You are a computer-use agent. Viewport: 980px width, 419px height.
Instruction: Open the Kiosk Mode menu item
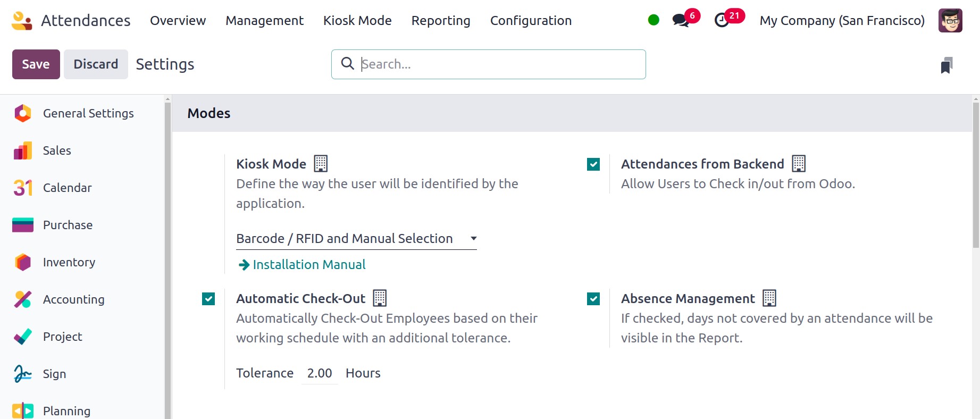click(357, 21)
